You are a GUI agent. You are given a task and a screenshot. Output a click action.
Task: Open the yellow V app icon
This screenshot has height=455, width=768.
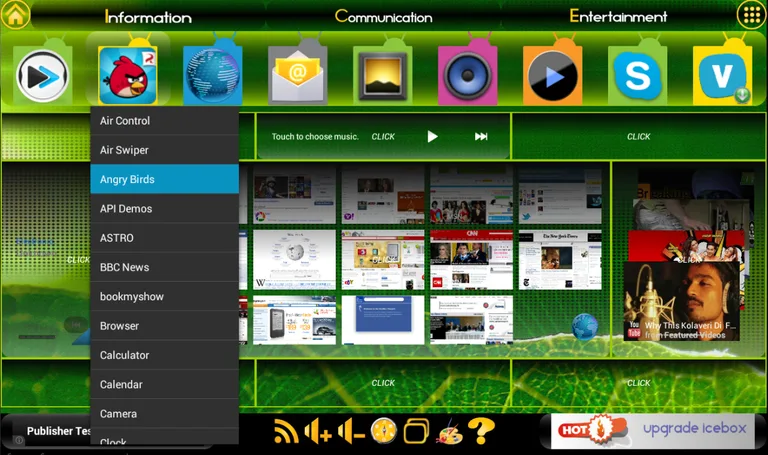pos(722,76)
